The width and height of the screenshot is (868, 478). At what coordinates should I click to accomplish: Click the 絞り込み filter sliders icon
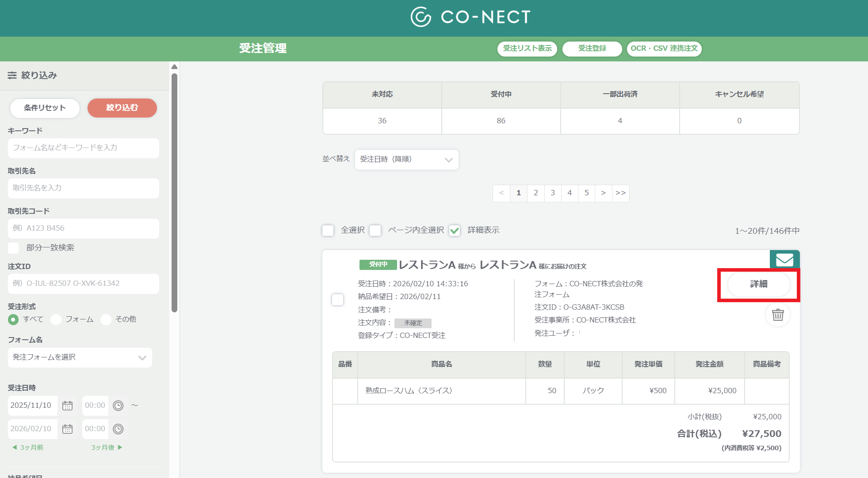pyautogui.click(x=12, y=76)
